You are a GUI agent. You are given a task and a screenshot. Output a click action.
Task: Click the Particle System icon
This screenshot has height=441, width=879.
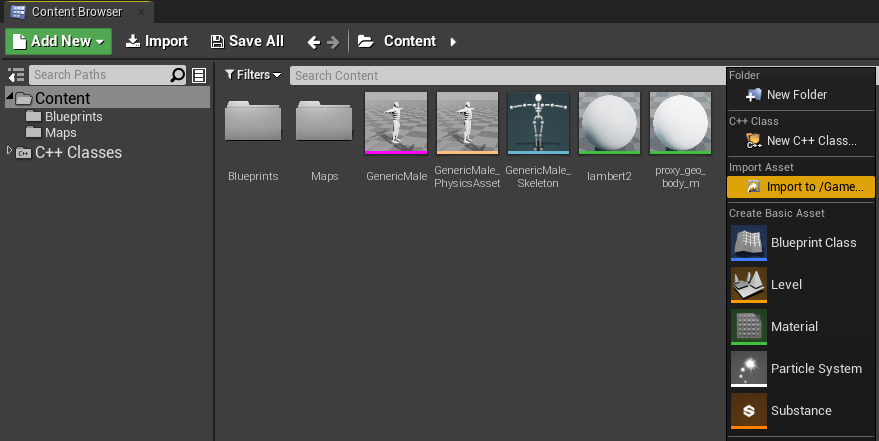pyautogui.click(x=749, y=369)
